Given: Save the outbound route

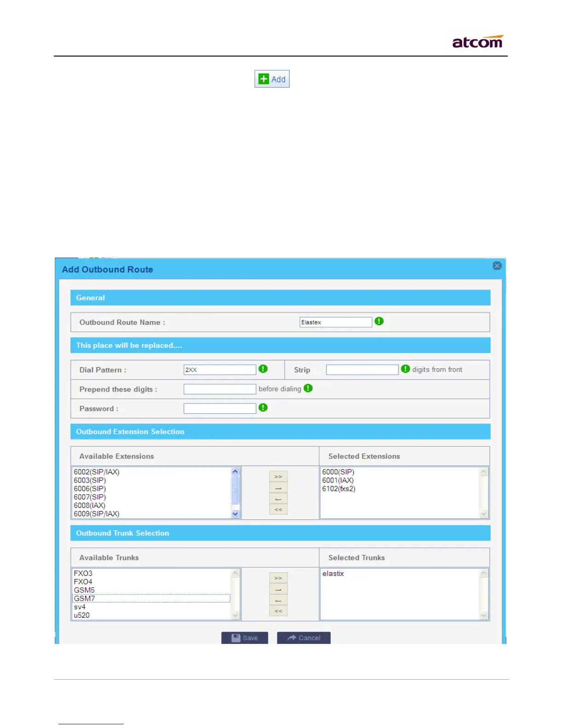Looking at the screenshot, I should coord(245,638).
